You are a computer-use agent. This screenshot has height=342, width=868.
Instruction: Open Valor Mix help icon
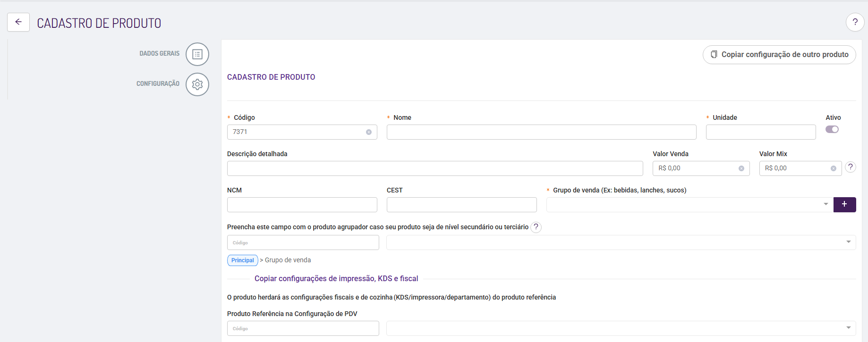tap(850, 167)
